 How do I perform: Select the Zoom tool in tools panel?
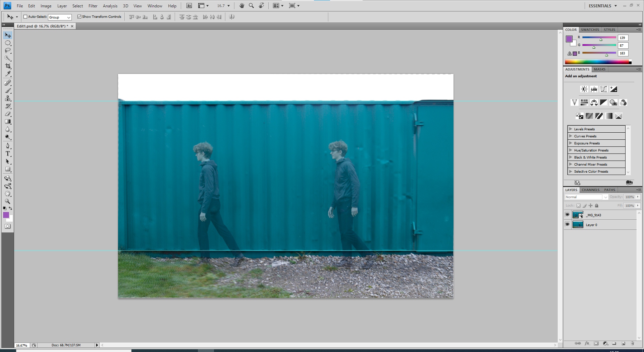coord(8,202)
